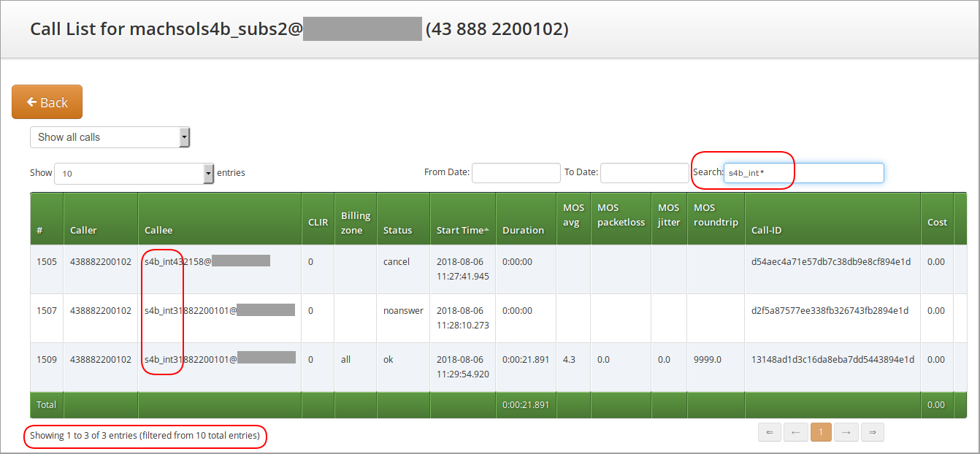The width and height of the screenshot is (980, 454).
Task: Click the previous page arrow icon
Action: pyautogui.click(x=795, y=432)
